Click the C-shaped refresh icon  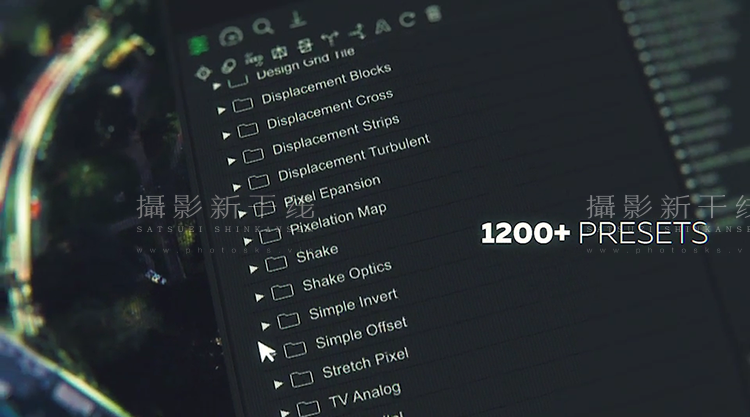click(x=407, y=19)
